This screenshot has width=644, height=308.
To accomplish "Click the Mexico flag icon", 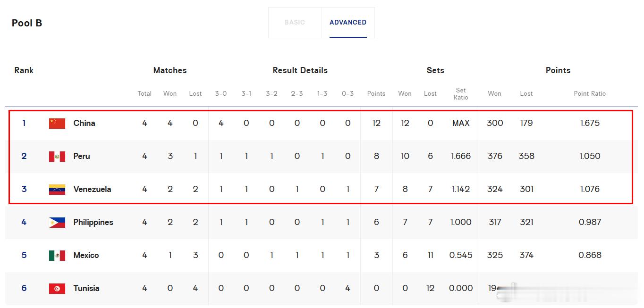I will click(57, 256).
